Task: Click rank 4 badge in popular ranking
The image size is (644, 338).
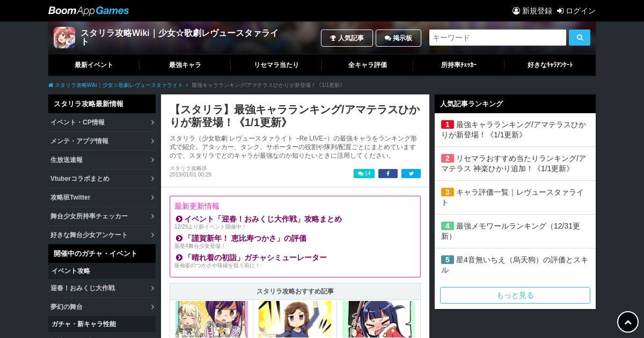Action: (448, 226)
